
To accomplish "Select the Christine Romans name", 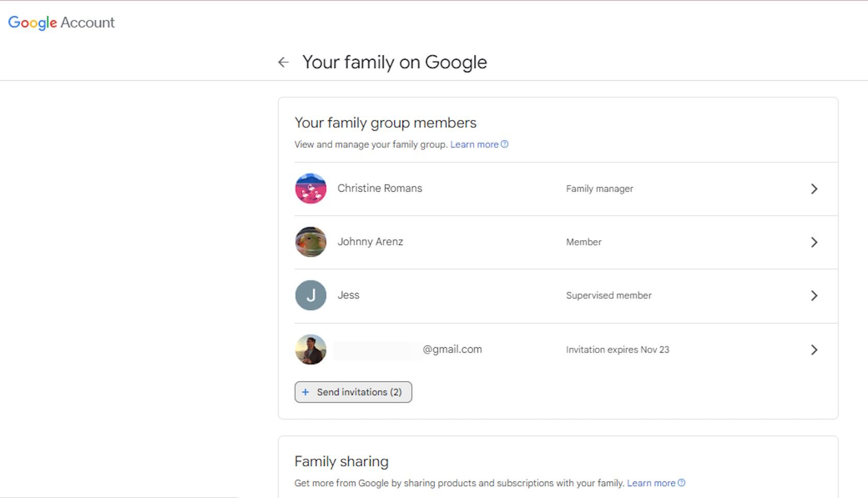I will [380, 189].
